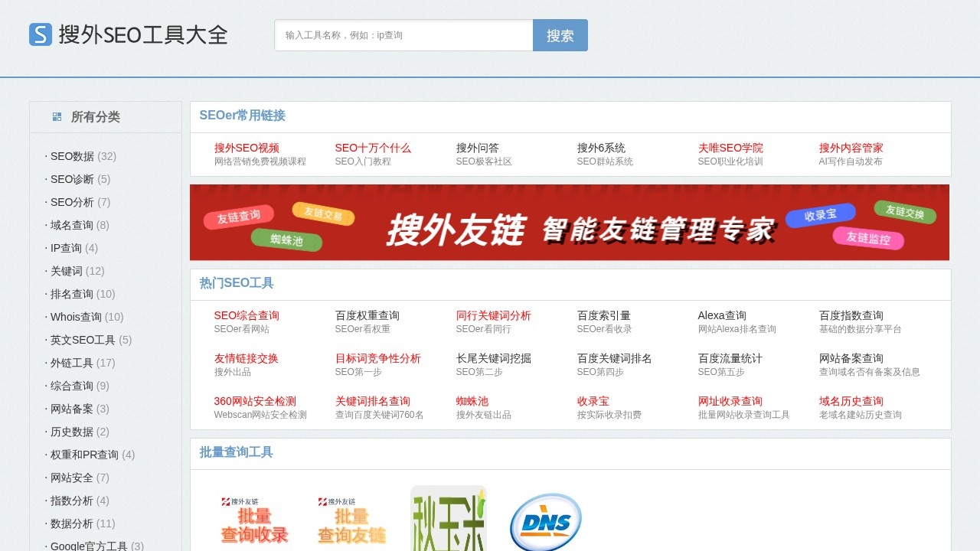Open the 百度指数查询 tool
This screenshot has height=551, width=980.
tap(851, 315)
